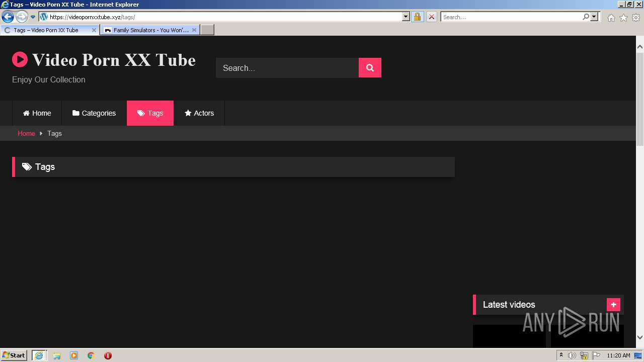Click the pink search submit button
The image size is (644, 362).
click(x=370, y=68)
